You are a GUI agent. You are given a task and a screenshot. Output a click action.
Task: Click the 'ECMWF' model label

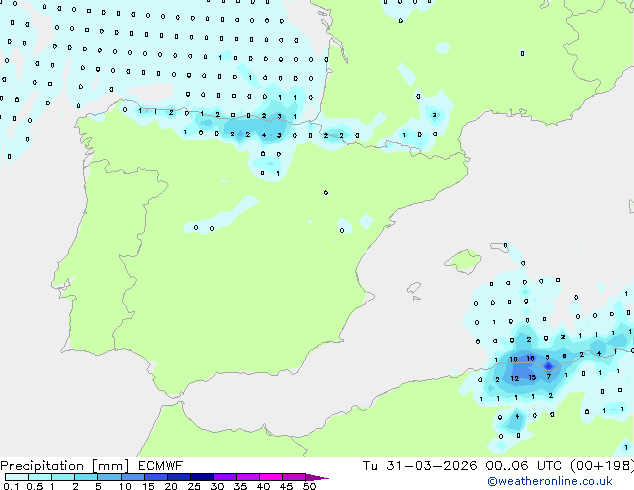coord(161,466)
